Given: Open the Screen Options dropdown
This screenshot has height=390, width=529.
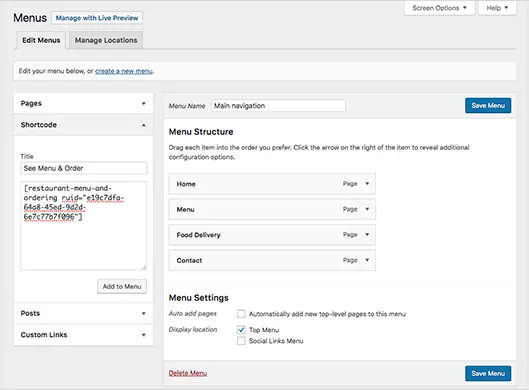Looking at the screenshot, I should (x=440, y=8).
